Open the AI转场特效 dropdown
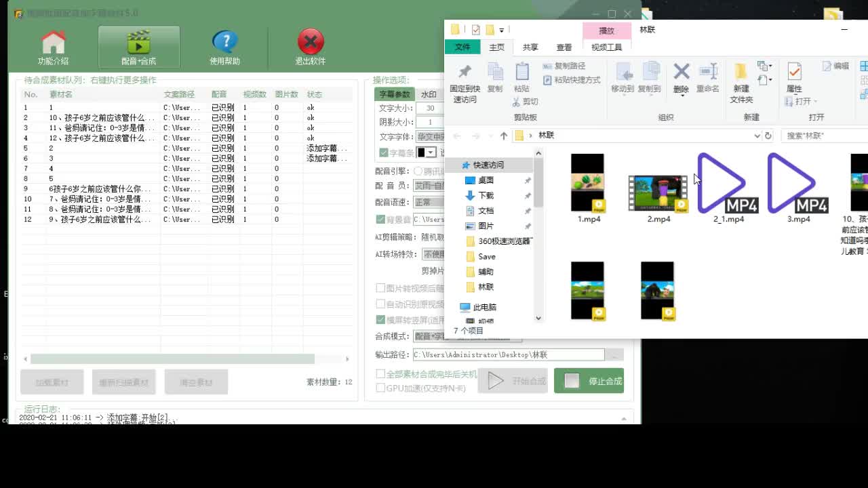 point(433,254)
